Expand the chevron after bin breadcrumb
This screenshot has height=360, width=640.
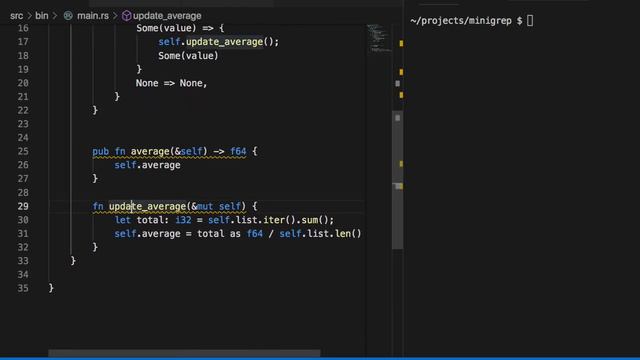click(x=56, y=16)
